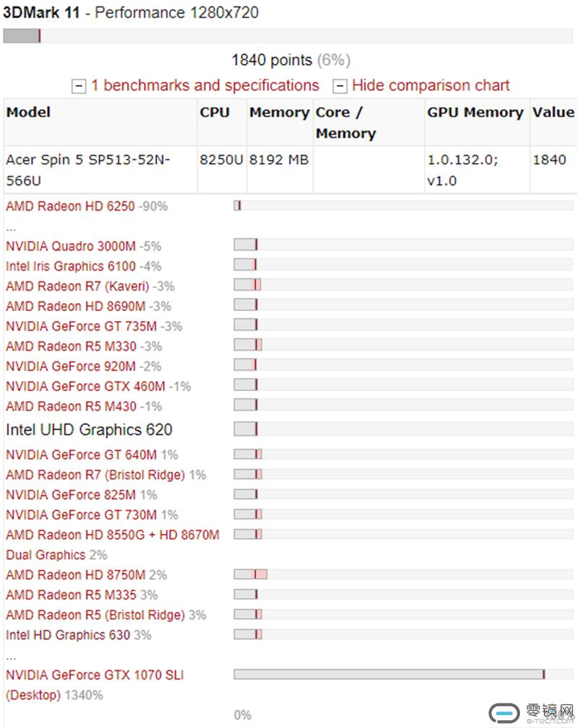
Task: Click the Hide comparison chart minus icon
Action: (340, 86)
